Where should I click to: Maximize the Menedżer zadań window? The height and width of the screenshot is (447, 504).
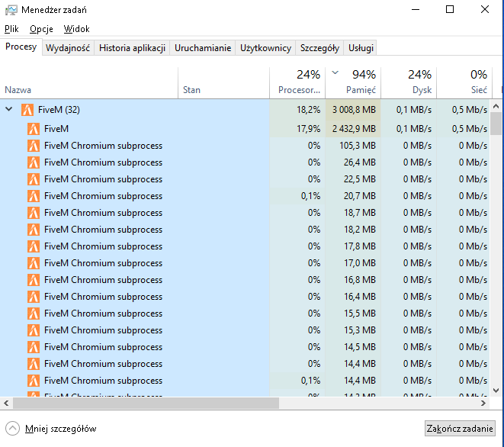point(450,10)
